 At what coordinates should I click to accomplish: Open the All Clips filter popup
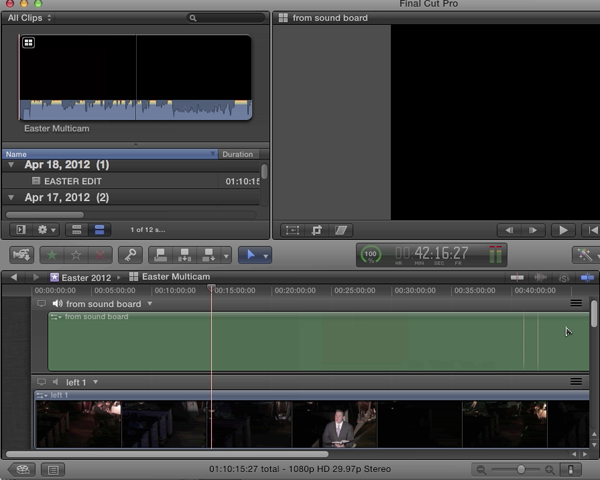click(29, 18)
